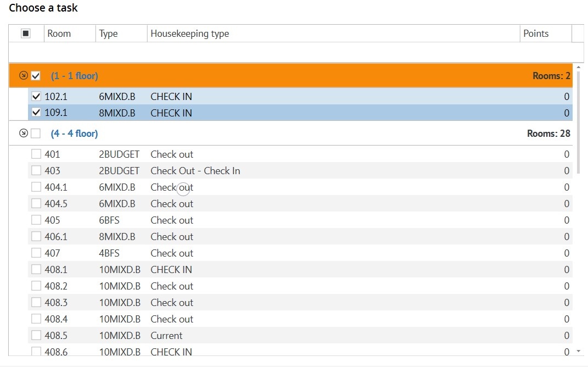The height and width of the screenshot is (367, 588).
Task: Click 10MIXD.B type in room 408.2 row
Action: point(120,286)
